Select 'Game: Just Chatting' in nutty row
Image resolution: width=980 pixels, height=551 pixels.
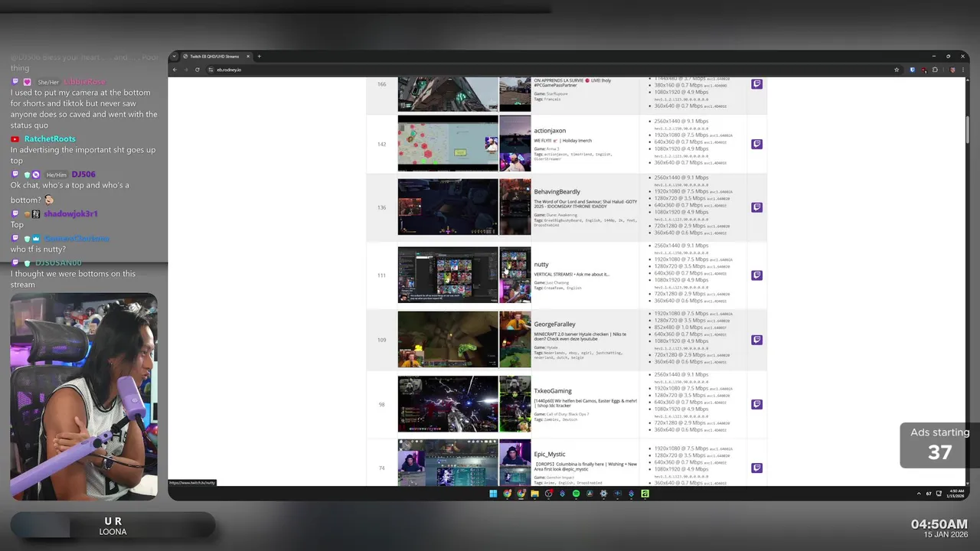[551, 282]
